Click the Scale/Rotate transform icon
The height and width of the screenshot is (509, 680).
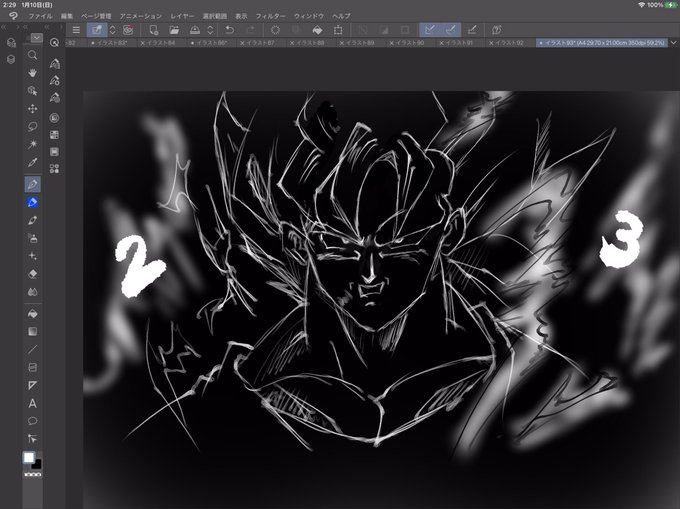(338, 29)
